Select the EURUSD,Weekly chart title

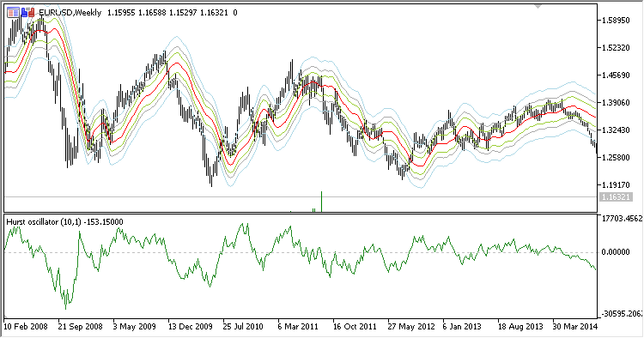(70, 13)
